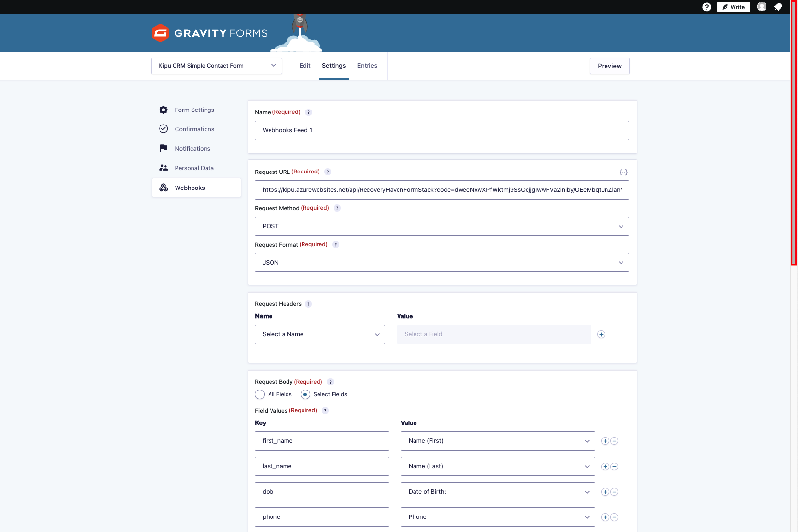Click the Webhooks Feed 1 name input field
Image resolution: width=798 pixels, height=532 pixels.
(442, 130)
